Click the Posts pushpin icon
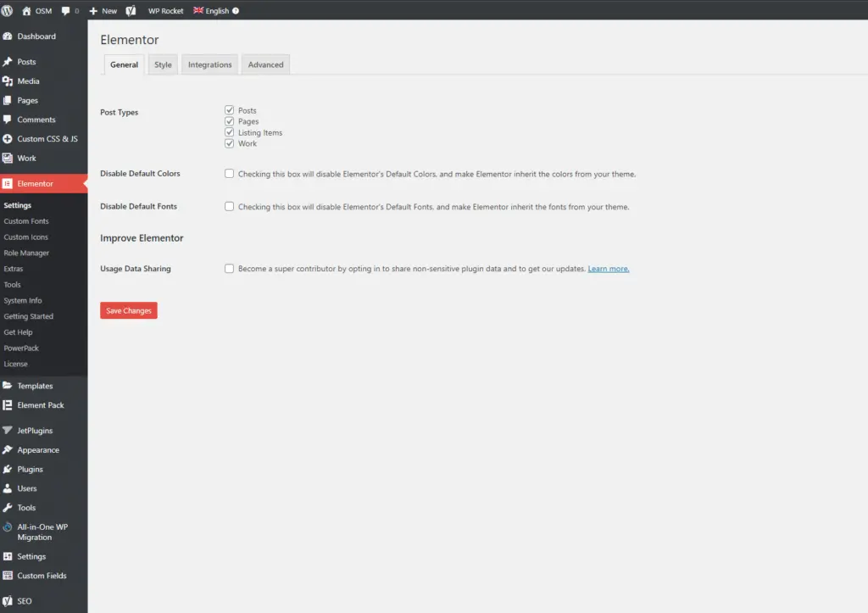This screenshot has width=868, height=613. point(7,61)
